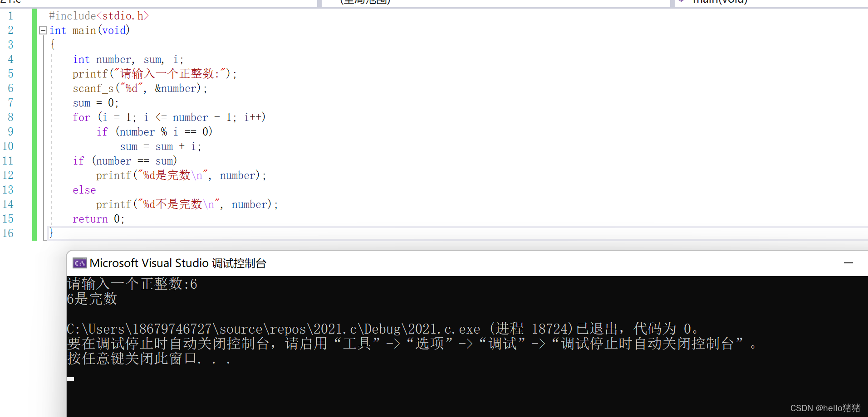
Task: Click the scanf_s statement line
Action: coord(140,88)
